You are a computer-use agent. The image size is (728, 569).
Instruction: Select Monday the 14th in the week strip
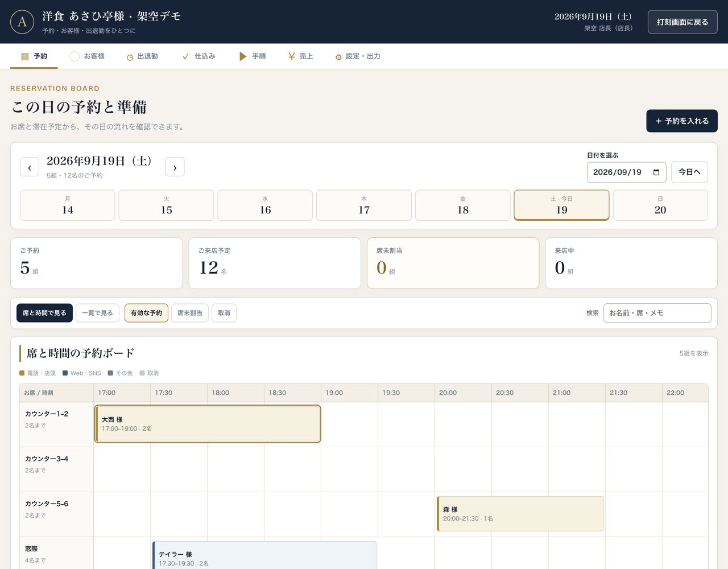tap(68, 205)
